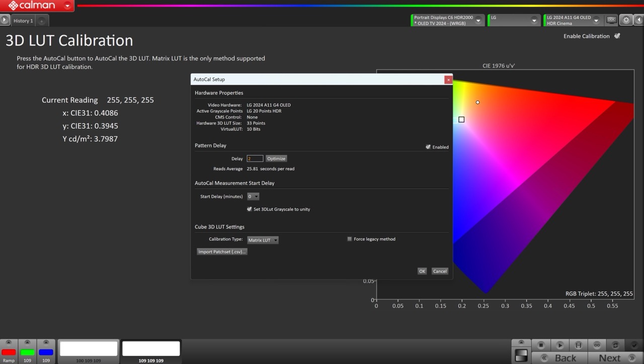Screen dimensions: 644x364
Task: Click the green 109 color swatch
Action: 27,352
